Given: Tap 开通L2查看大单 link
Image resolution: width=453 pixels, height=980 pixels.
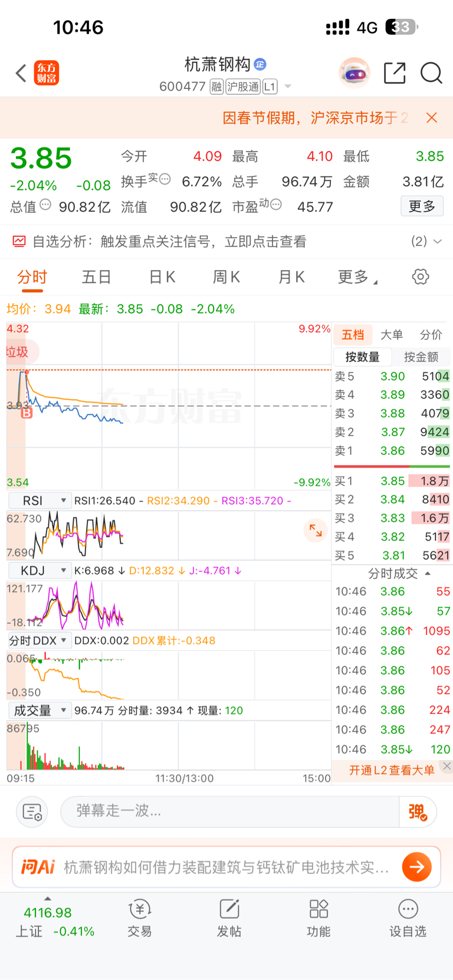Looking at the screenshot, I should click(x=392, y=770).
